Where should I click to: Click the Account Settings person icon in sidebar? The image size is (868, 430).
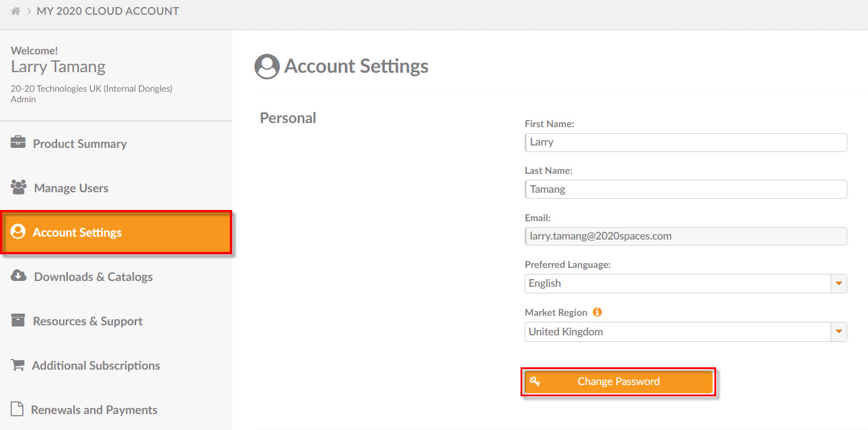pyautogui.click(x=18, y=232)
